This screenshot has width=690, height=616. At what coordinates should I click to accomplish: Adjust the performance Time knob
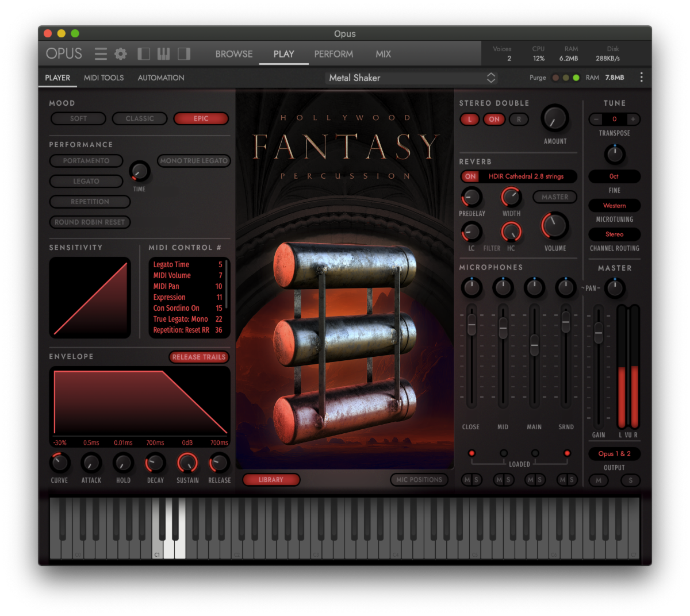140,171
